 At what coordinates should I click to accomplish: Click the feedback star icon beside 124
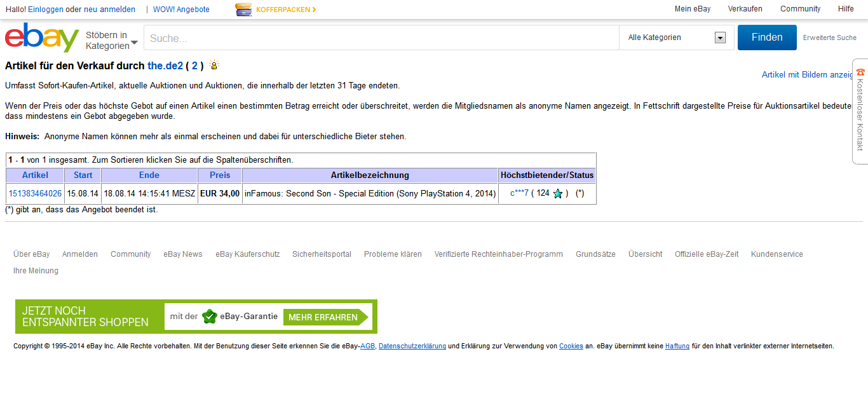click(x=558, y=194)
